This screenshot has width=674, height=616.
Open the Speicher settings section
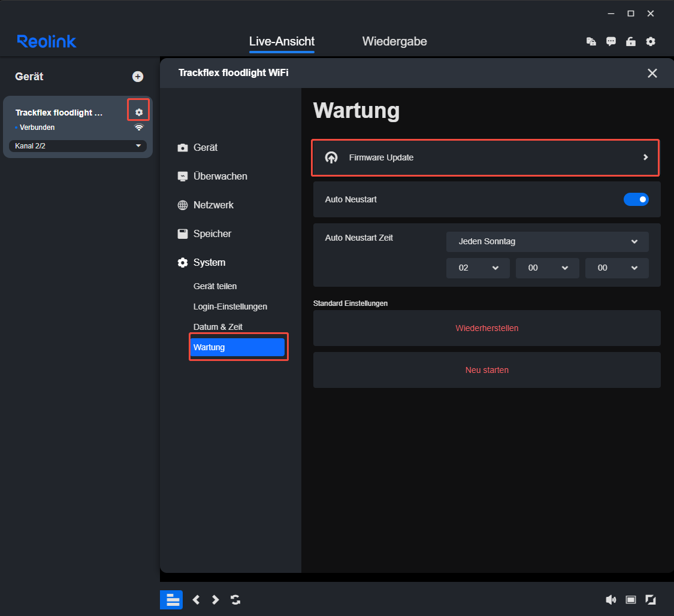click(212, 233)
